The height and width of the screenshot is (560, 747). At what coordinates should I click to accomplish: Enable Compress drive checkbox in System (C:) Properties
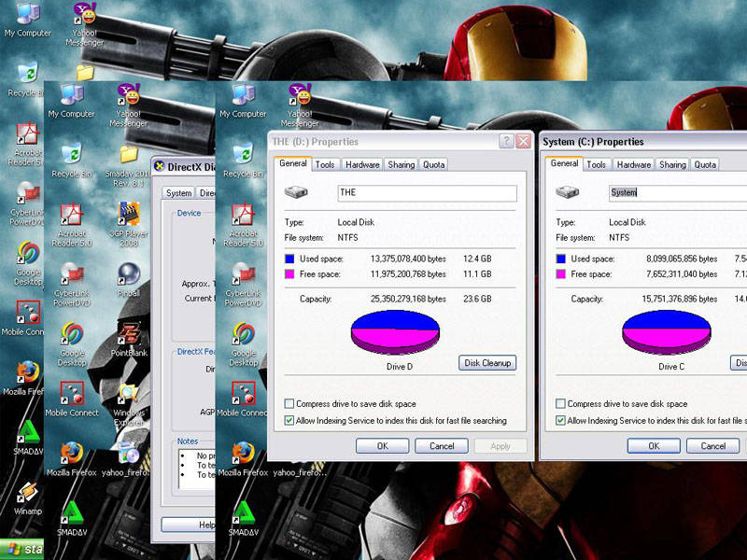tap(561, 404)
